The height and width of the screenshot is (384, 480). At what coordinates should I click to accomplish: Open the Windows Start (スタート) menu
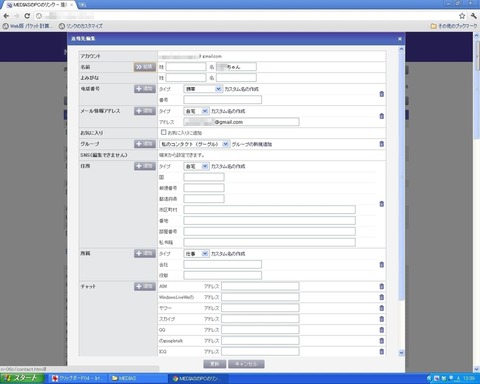(22, 378)
